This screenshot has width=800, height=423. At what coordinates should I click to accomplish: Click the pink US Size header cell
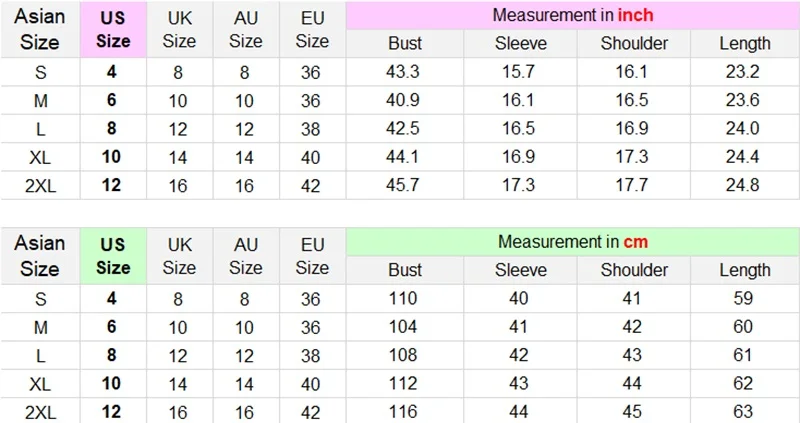pyautogui.click(x=113, y=30)
